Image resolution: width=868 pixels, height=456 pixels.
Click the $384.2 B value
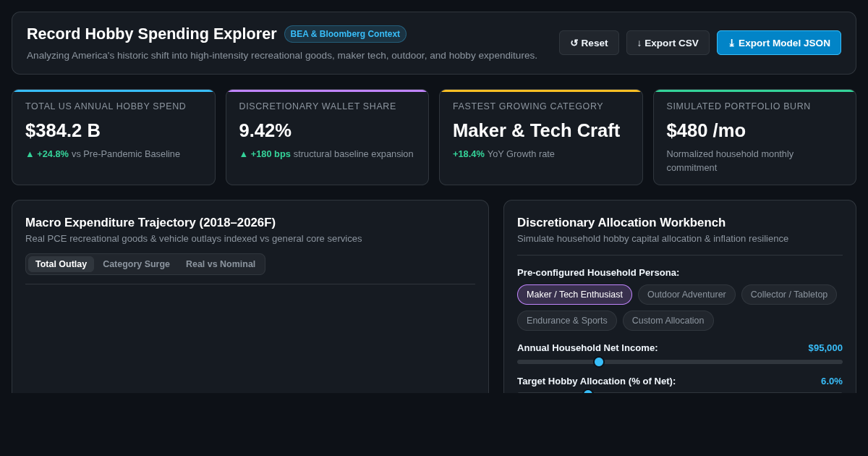(63, 130)
